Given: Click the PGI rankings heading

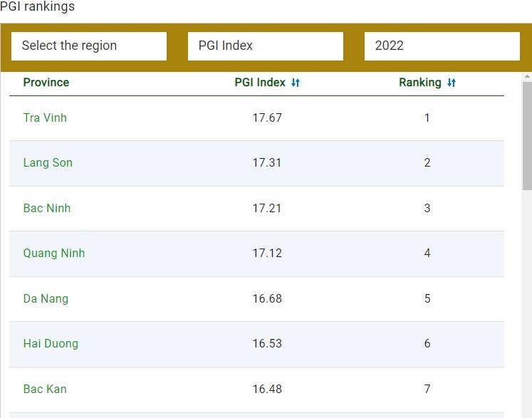Looking at the screenshot, I should [x=37, y=6].
